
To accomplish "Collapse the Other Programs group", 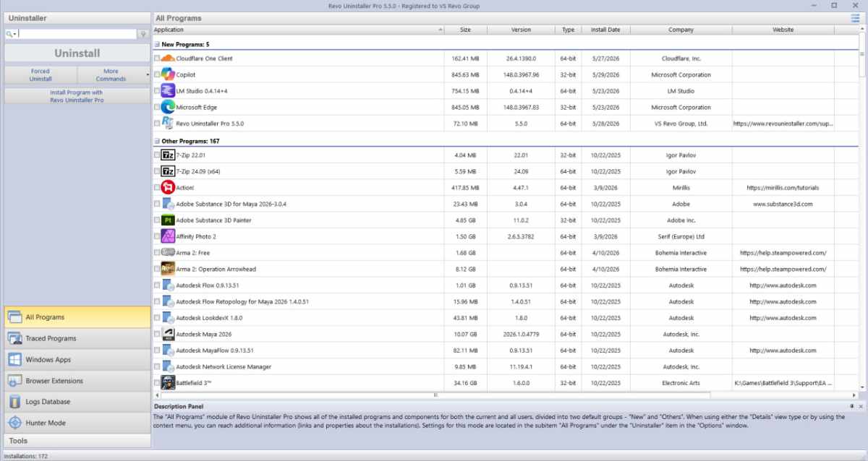I will 157,141.
